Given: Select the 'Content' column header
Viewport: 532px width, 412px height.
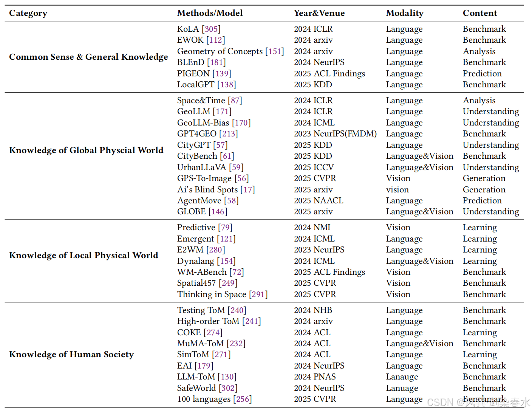Looking at the screenshot, I should (480, 13).
